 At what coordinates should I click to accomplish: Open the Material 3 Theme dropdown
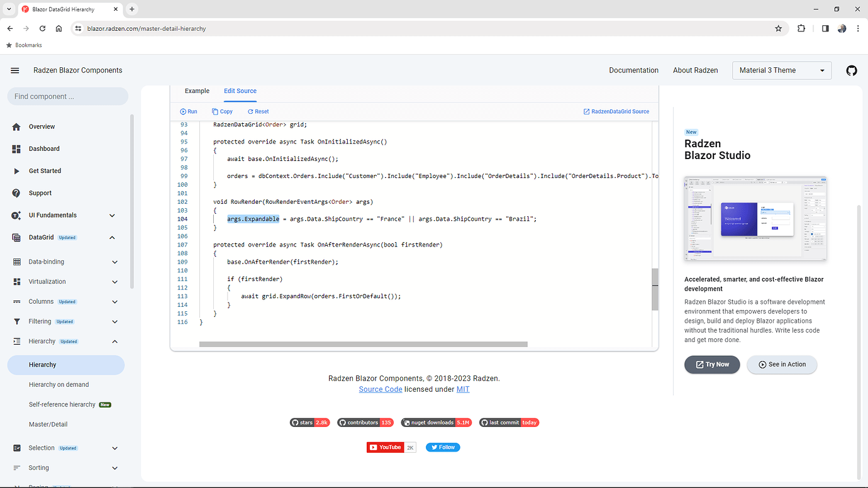point(781,70)
